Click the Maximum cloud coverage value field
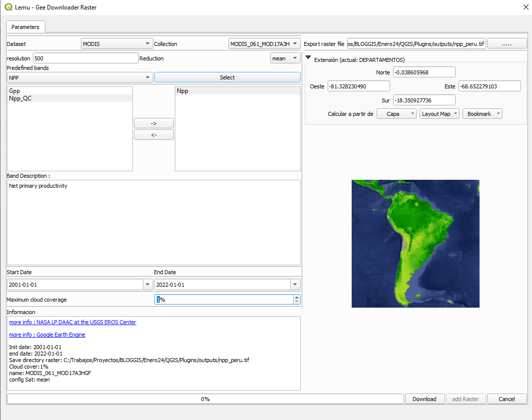 click(224, 300)
